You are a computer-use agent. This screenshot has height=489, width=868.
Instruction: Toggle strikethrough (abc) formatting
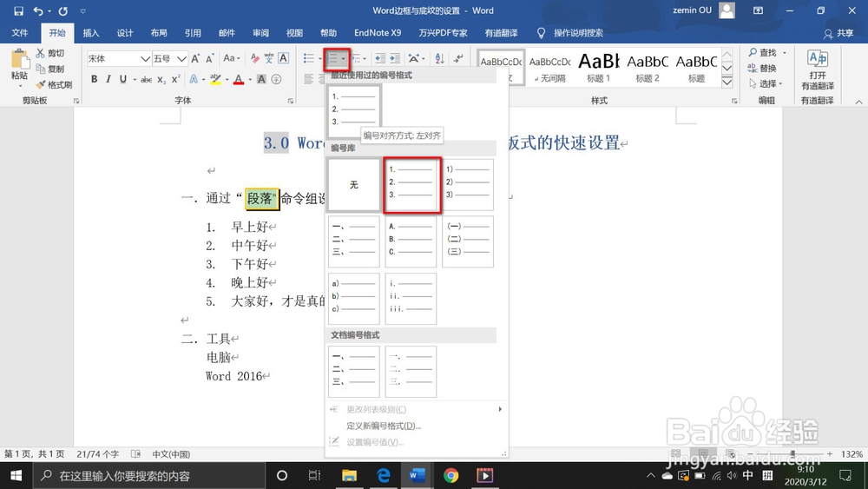tap(146, 80)
